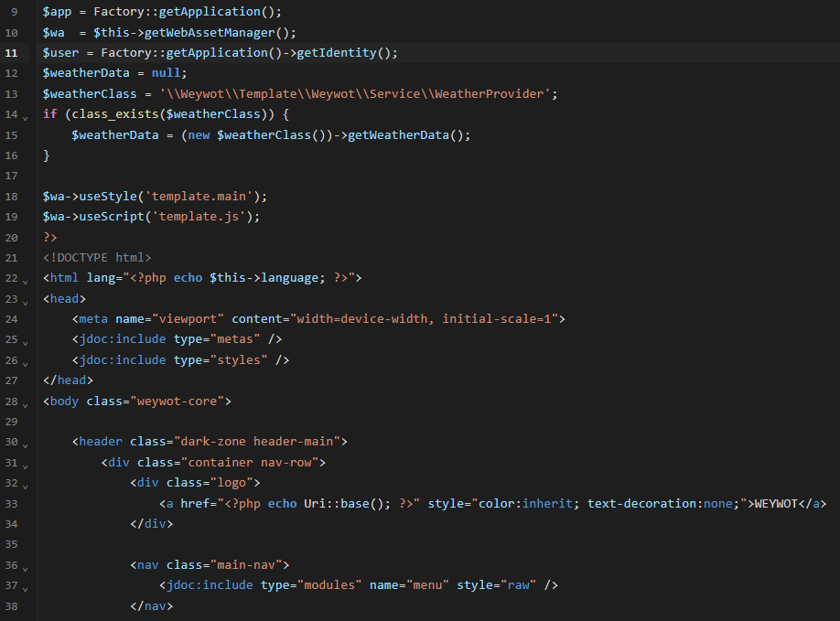Fold the html tag at line 22

click(x=25, y=279)
